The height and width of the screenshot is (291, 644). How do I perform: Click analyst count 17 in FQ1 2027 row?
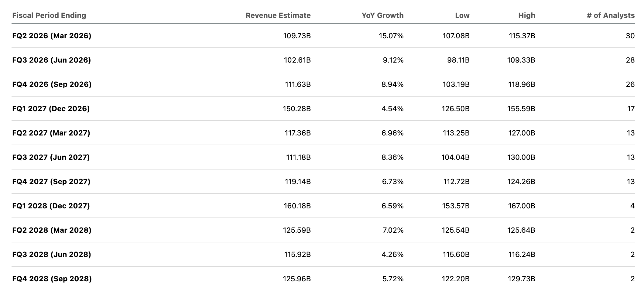pos(631,109)
